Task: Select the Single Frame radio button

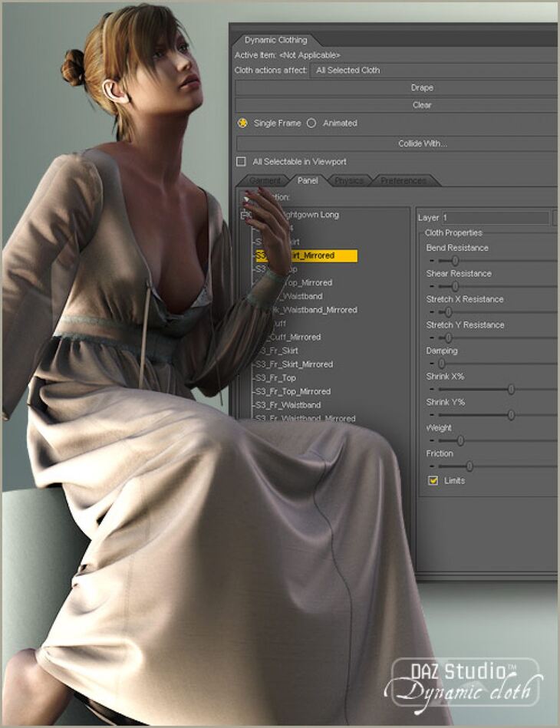Action: [x=242, y=123]
